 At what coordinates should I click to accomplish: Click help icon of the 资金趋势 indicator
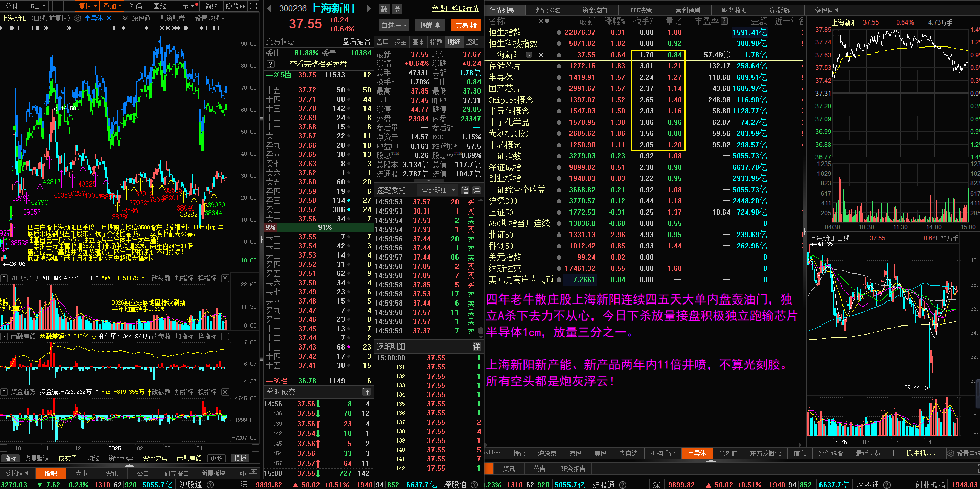4,392
